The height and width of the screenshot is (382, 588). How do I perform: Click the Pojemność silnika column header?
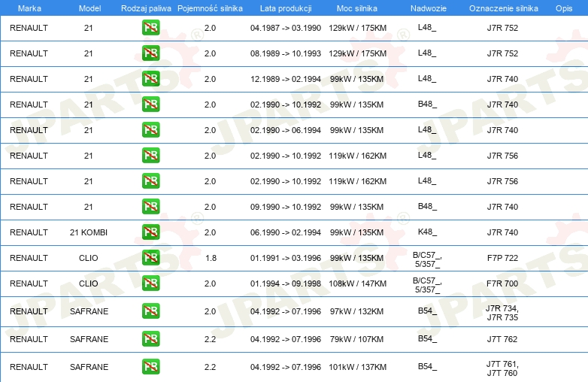click(x=210, y=8)
